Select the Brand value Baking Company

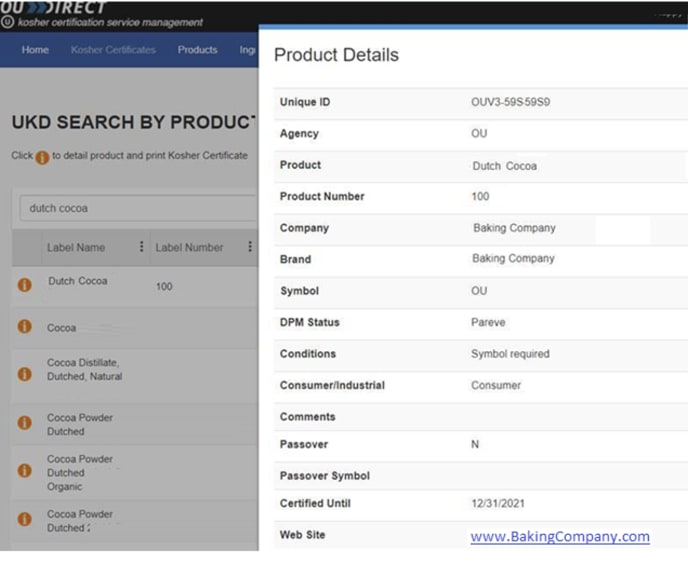click(x=513, y=258)
